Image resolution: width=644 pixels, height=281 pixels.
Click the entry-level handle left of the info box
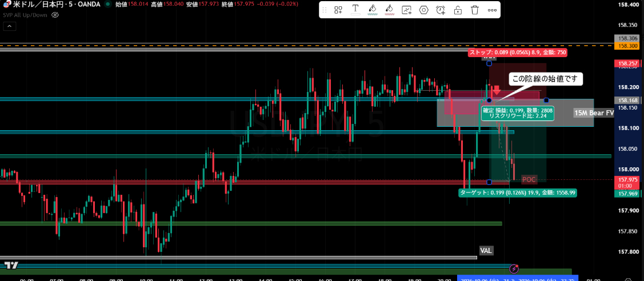[489, 100]
